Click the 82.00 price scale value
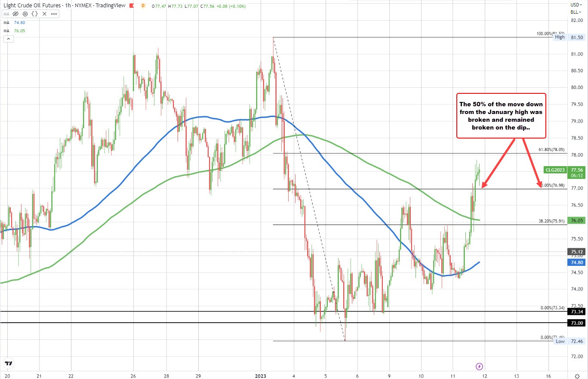The image size is (588, 379). point(576,20)
